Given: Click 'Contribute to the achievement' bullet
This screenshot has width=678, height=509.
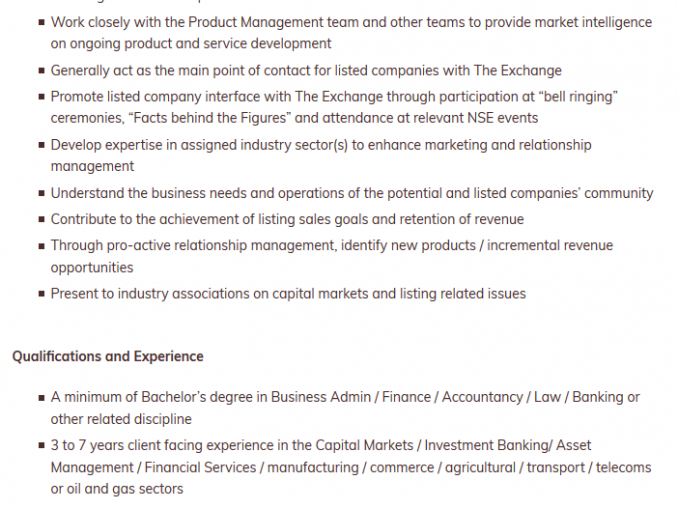Looking at the screenshot, I should click(287, 219).
